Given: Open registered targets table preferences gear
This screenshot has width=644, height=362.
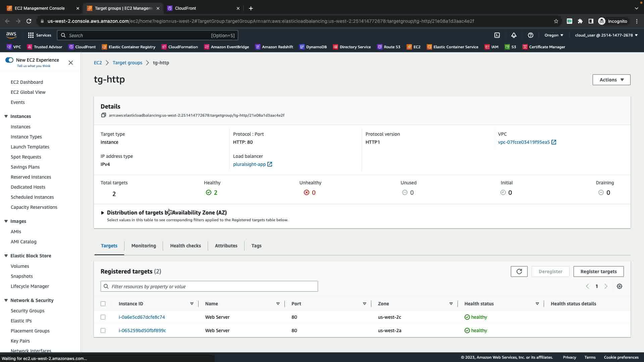Looking at the screenshot, I should tap(619, 286).
